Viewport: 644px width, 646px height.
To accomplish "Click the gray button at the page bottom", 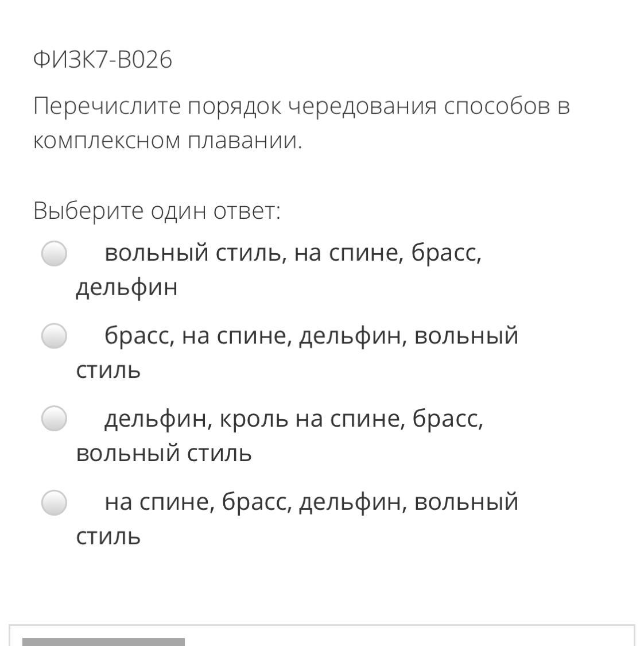I will (103, 642).
